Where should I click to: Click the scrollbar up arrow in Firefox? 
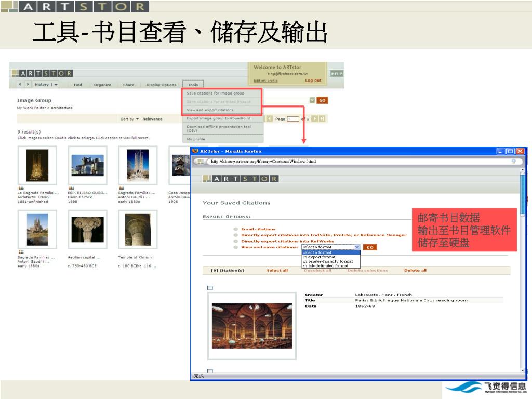click(523, 171)
